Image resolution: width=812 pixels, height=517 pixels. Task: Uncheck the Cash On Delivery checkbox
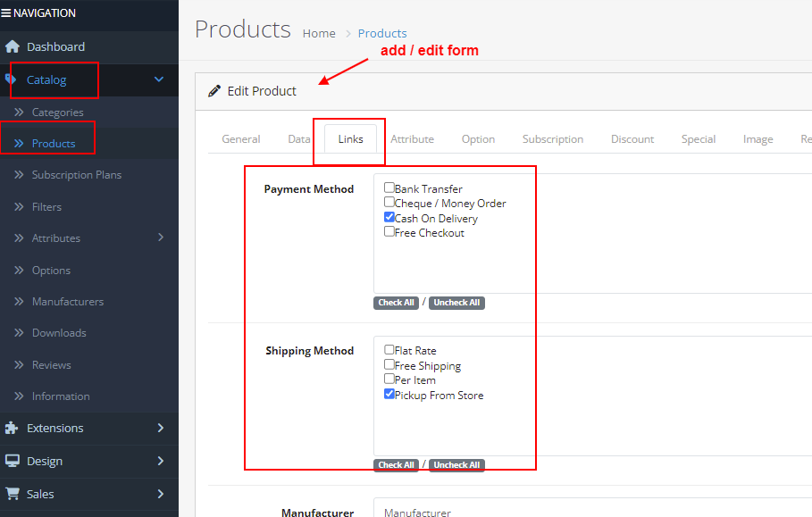pyautogui.click(x=389, y=217)
